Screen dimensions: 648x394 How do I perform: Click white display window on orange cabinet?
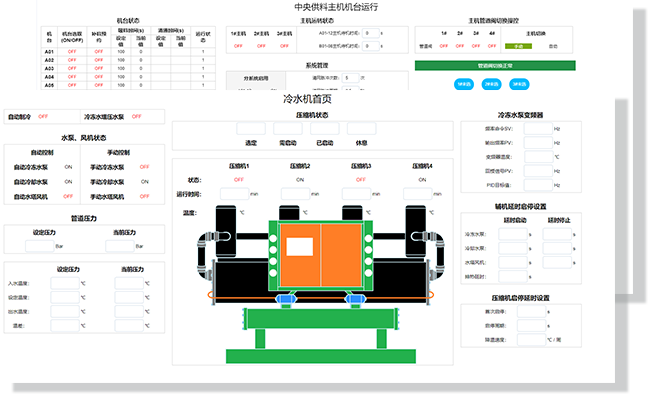pos(300,246)
